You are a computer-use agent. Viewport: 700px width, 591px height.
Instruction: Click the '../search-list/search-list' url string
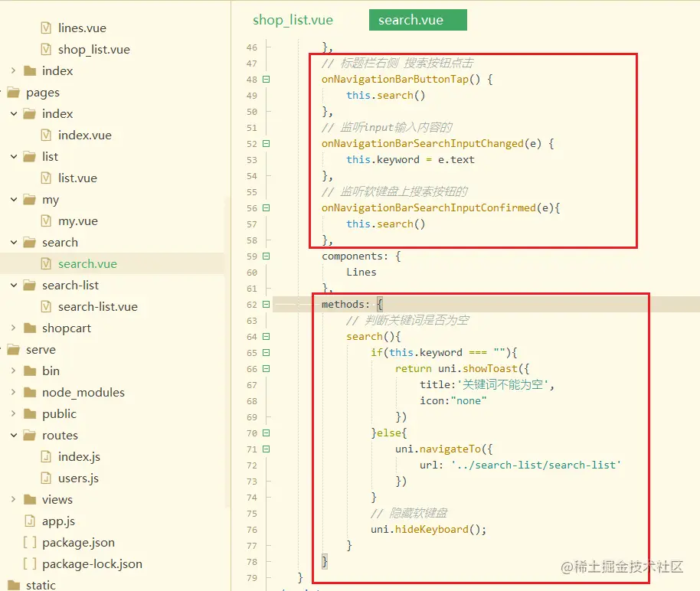[x=535, y=465]
